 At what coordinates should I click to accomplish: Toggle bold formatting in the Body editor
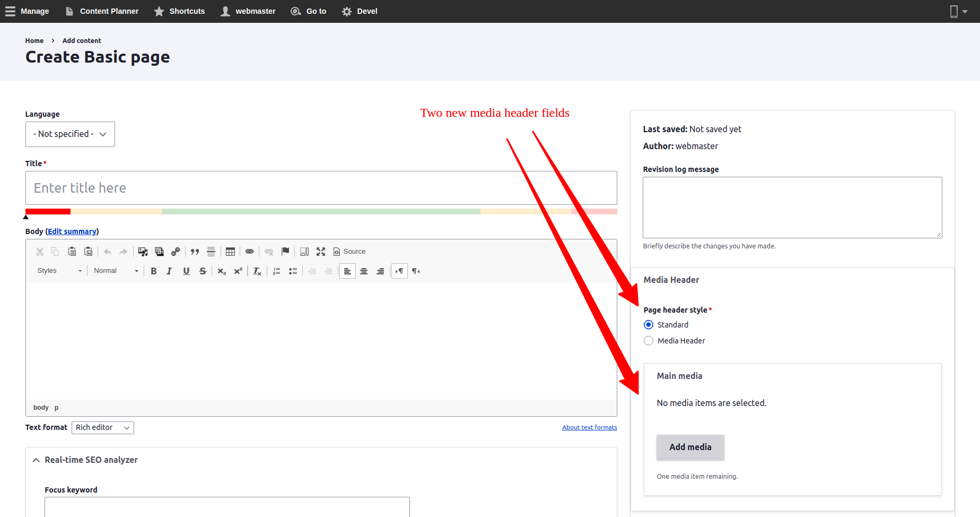tap(154, 271)
